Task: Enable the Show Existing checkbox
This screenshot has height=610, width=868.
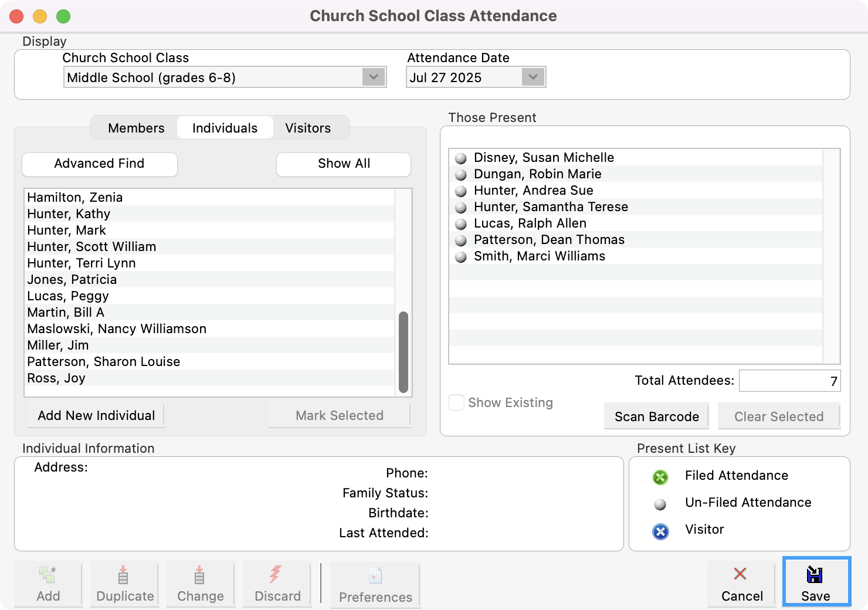Action: (x=456, y=402)
